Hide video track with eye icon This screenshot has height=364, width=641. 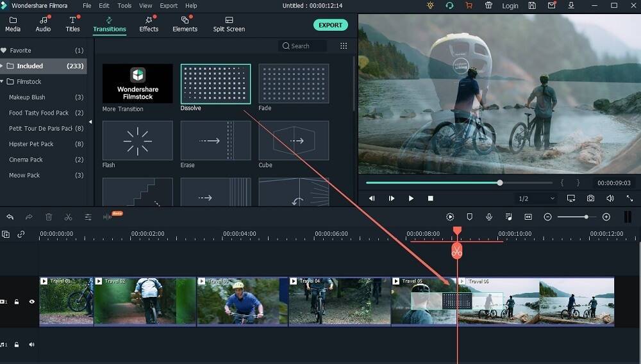click(x=31, y=301)
